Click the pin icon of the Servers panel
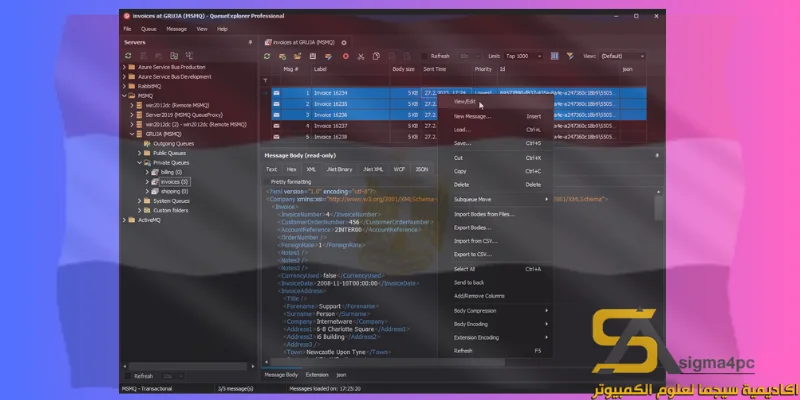800x400 pixels. click(250, 42)
